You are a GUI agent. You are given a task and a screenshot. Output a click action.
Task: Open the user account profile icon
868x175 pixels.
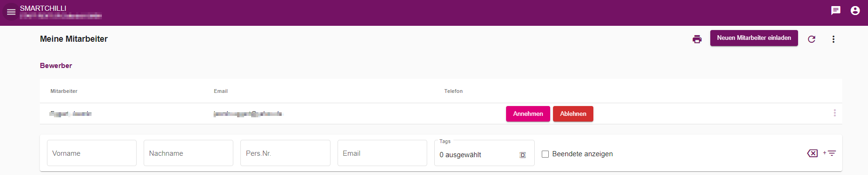click(x=855, y=10)
